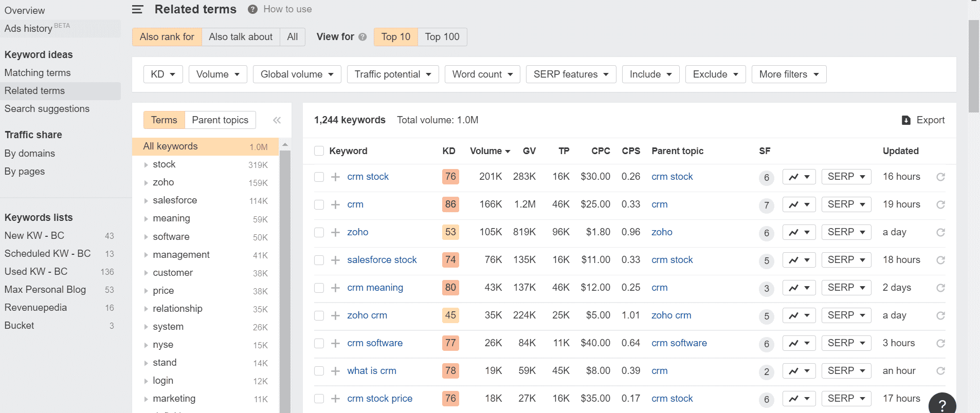Screen dimensions: 980x413
Task: Refresh the salesforce stock row data
Action: point(941,260)
